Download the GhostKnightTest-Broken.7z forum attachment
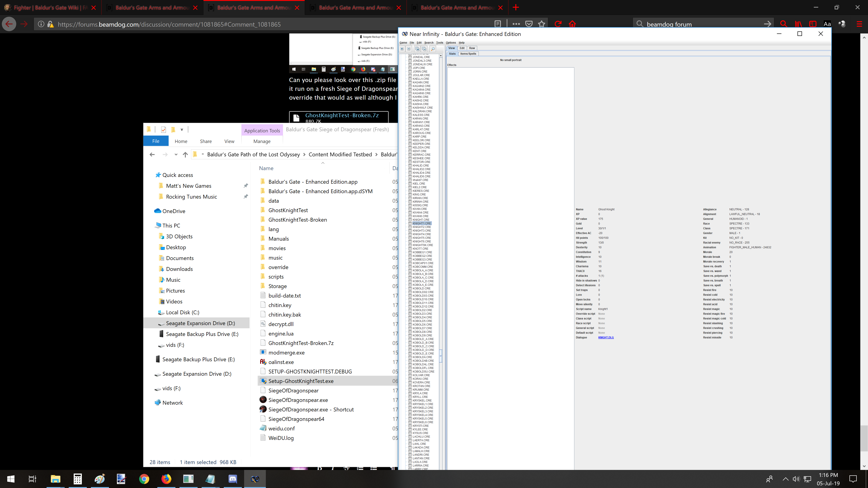868x488 pixels. [342, 115]
